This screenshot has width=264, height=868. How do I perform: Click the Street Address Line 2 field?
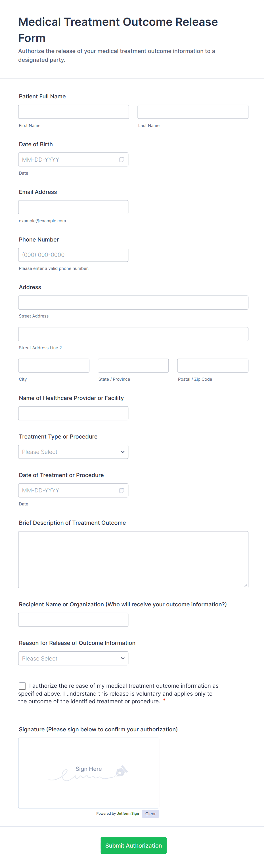click(133, 334)
